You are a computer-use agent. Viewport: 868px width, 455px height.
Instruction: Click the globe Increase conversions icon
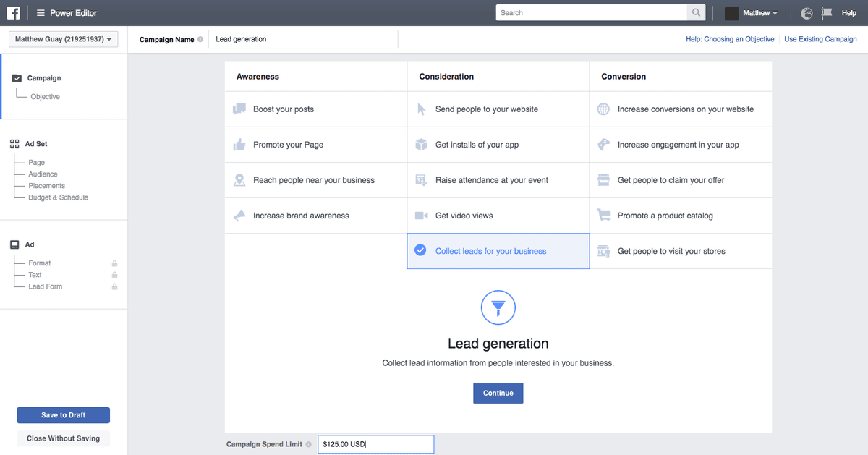coord(604,109)
